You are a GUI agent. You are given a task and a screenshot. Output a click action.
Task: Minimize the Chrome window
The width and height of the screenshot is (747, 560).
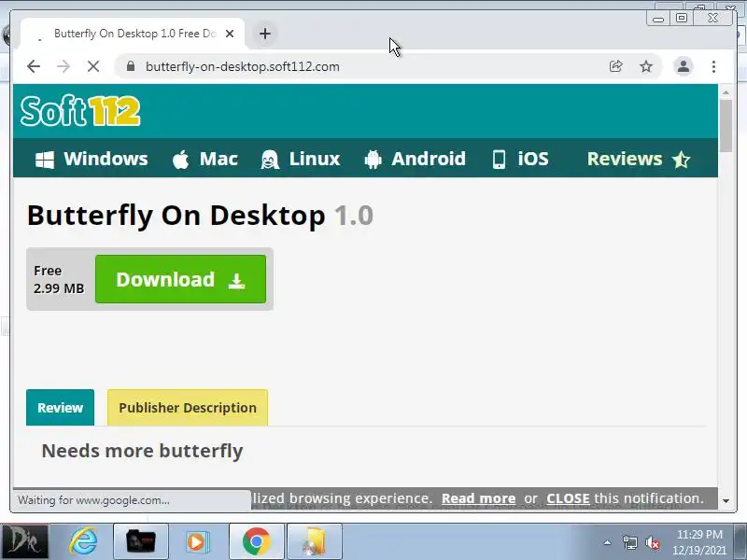pyautogui.click(x=658, y=19)
